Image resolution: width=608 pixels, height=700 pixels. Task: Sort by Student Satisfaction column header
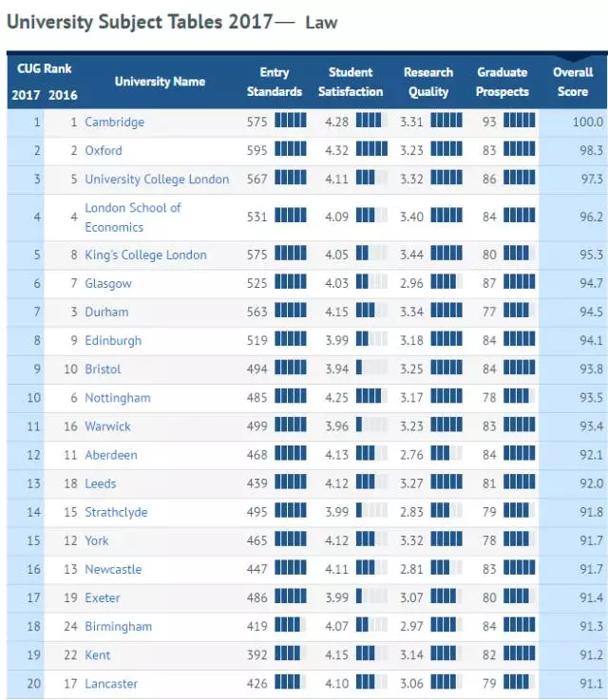point(351,82)
